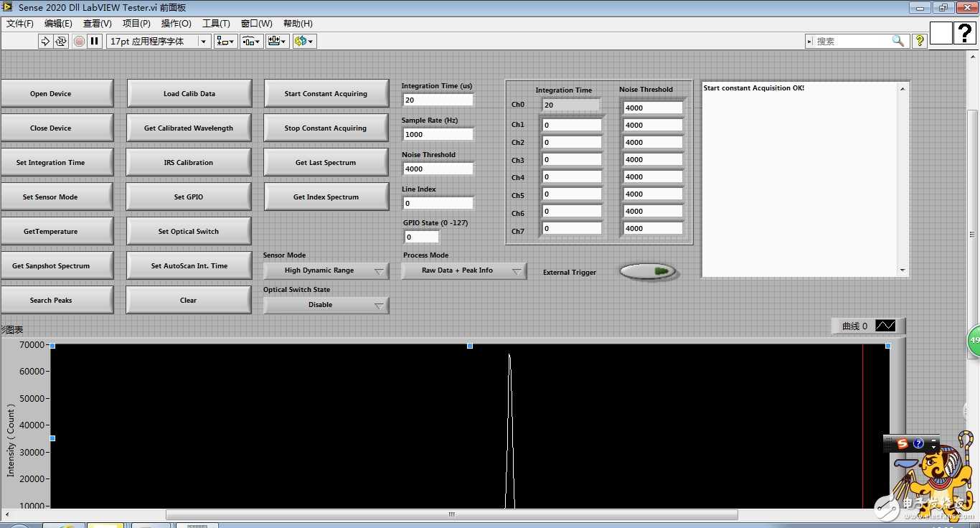Image resolution: width=980 pixels, height=528 pixels.
Task: Click the Noise Threshold field left of the channel table
Action: tap(438, 169)
